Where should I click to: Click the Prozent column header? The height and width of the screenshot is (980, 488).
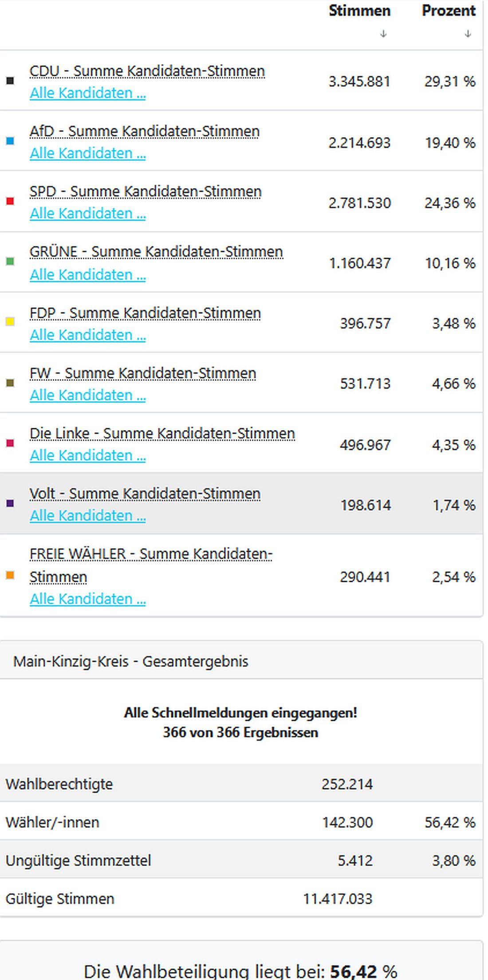point(448,11)
